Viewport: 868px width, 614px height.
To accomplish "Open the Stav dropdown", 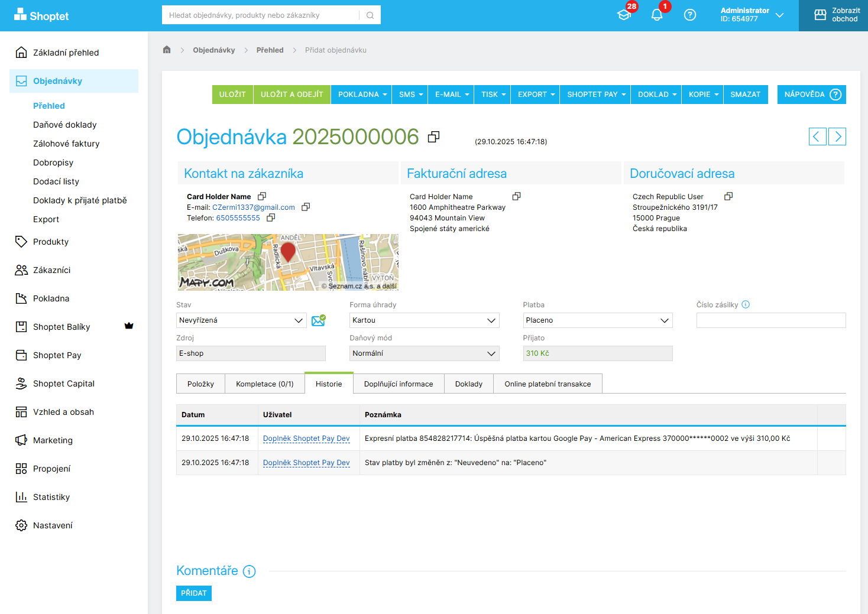I will click(241, 320).
